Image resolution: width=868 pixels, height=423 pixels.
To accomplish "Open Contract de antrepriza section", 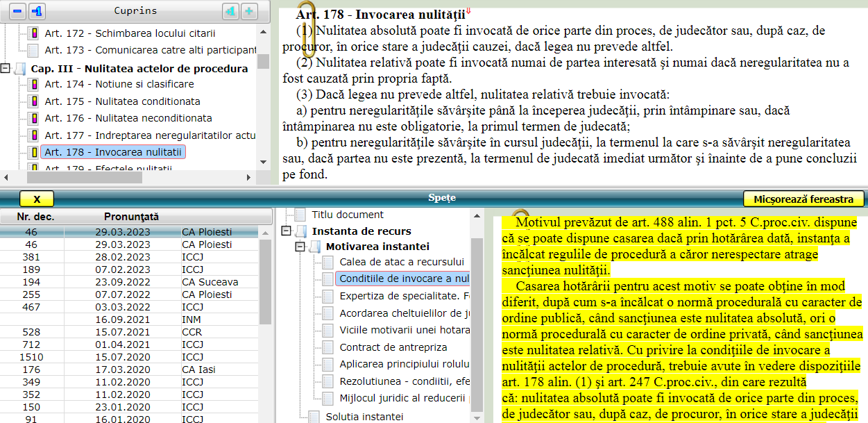I will [x=393, y=347].
